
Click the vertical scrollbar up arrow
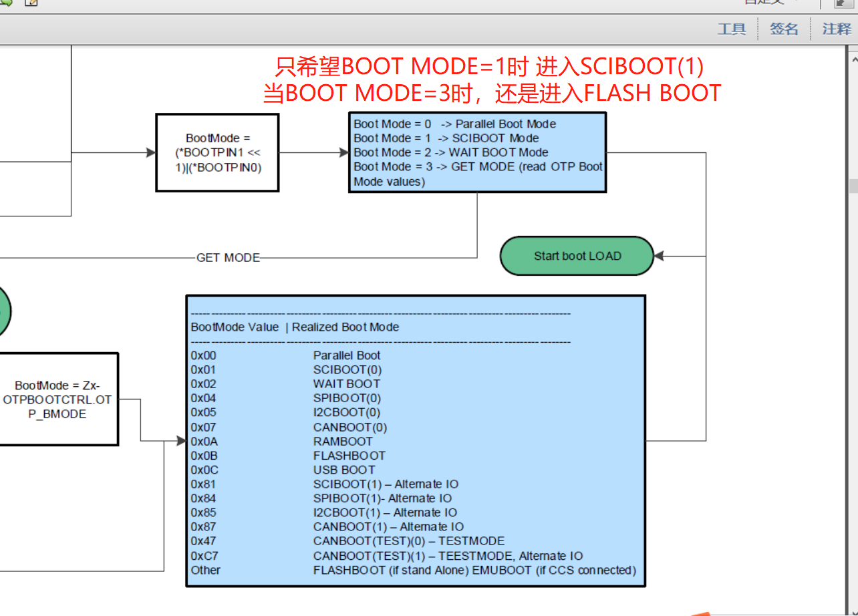click(853, 59)
